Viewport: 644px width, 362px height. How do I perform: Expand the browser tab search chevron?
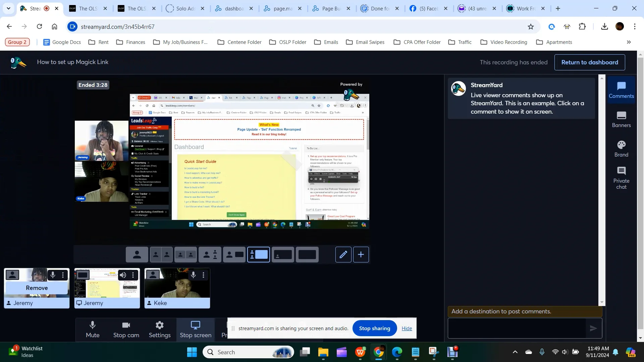pyautogui.click(x=8, y=8)
